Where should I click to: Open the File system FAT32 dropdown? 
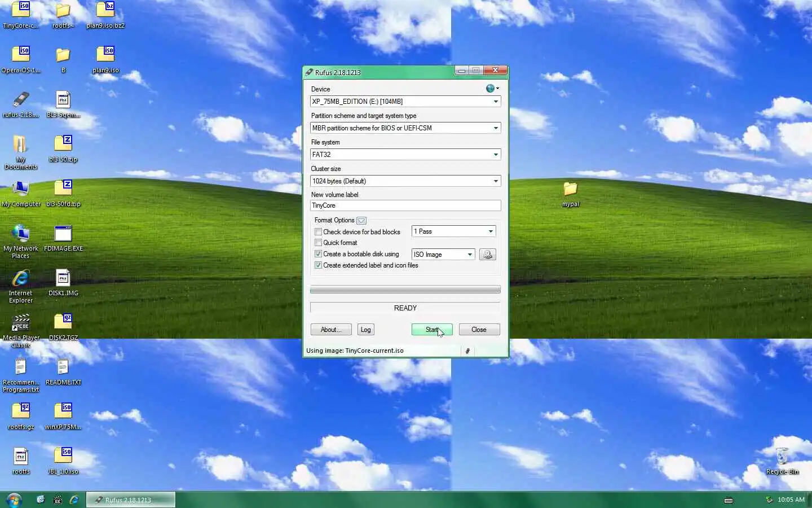[x=405, y=155]
